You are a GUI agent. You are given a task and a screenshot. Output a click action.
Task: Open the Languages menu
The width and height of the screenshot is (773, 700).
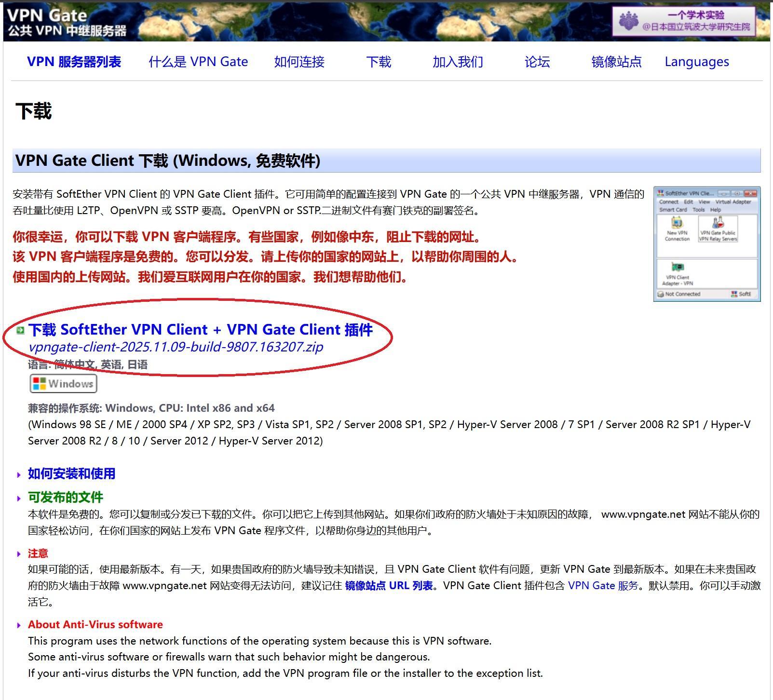[x=697, y=62]
